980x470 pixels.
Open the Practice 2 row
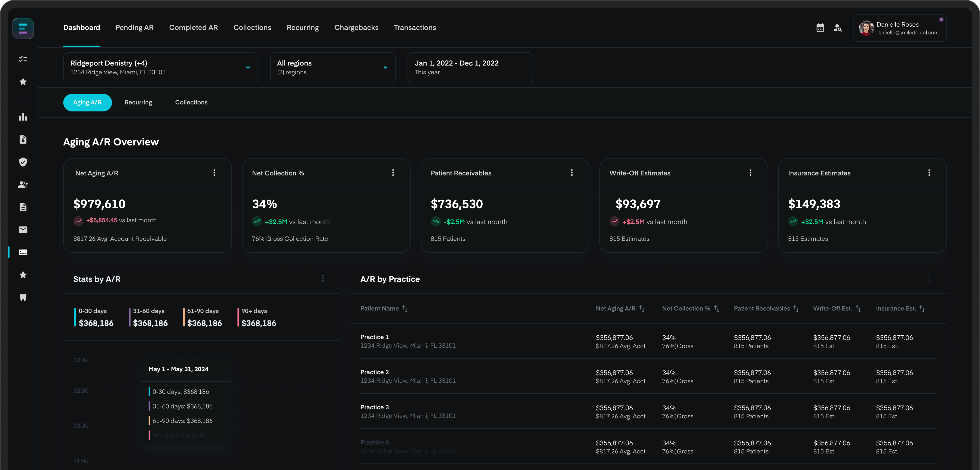point(648,376)
